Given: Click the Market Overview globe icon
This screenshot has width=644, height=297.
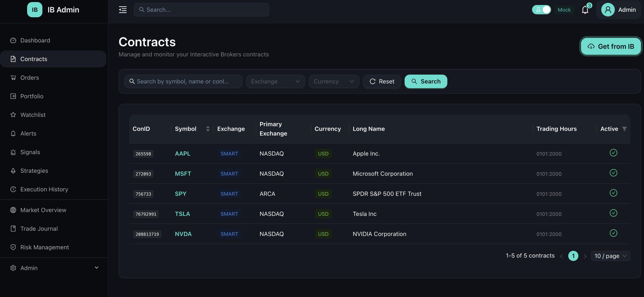Looking at the screenshot, I should (x=13, y=210).
